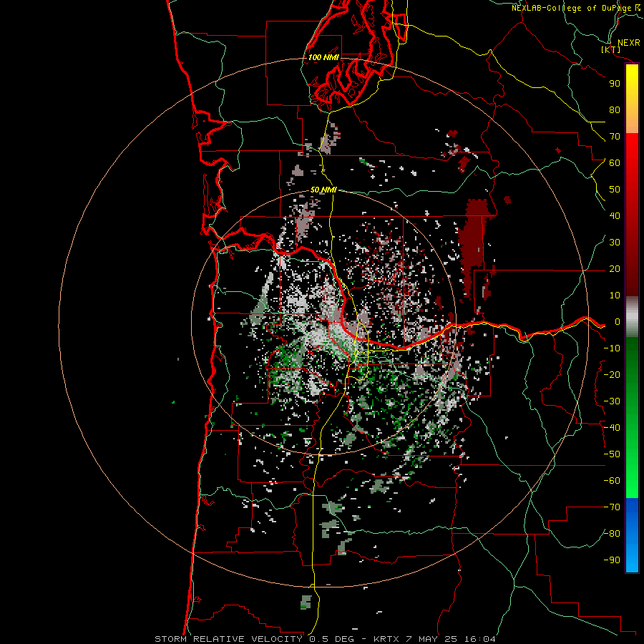Click the 50 value on the color scale
The height and width of the screenshot is (644, 644).
615,190
